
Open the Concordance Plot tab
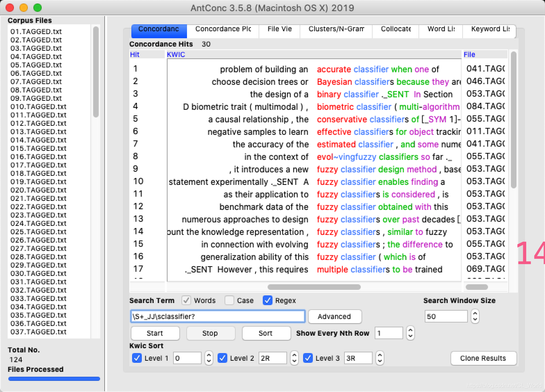(x=223, y=31)
